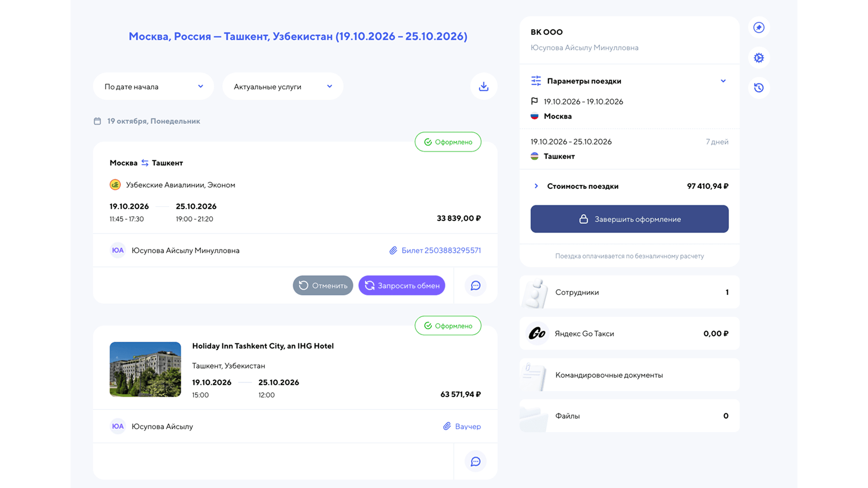868x488 pixels.
Task: Open the Яндекс Go Такси row
Action: pyautogui.click(x=629, y=333)
